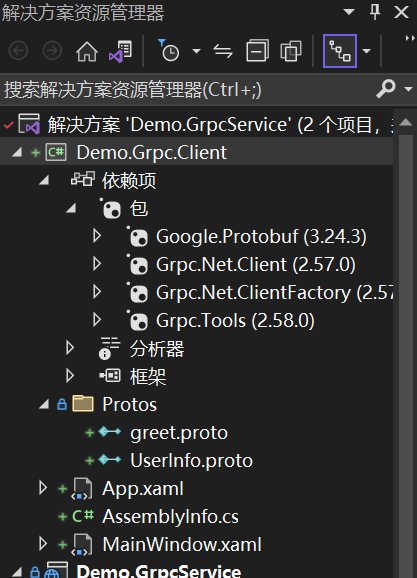The height and width of the screenshot is (578, 417).
Task: Select the Demo.Grpc.Client project name
Action: (x=152, y=153)
